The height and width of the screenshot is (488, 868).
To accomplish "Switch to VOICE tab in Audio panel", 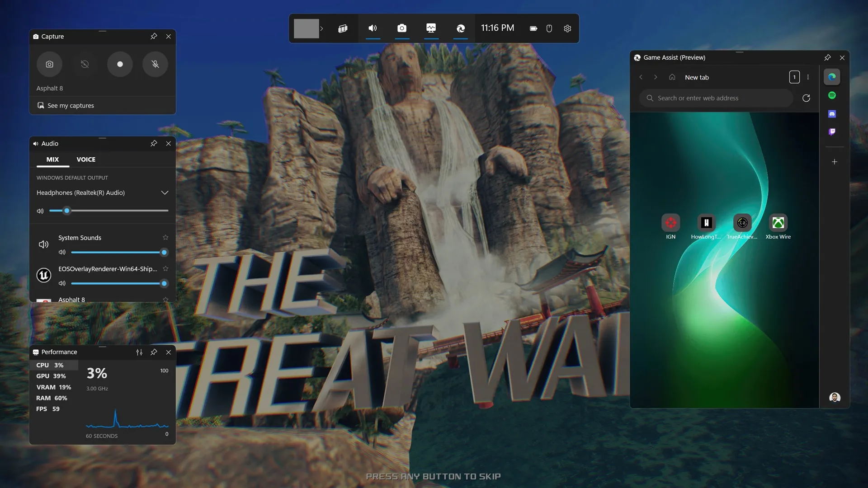I will click(x=85, y=159).
